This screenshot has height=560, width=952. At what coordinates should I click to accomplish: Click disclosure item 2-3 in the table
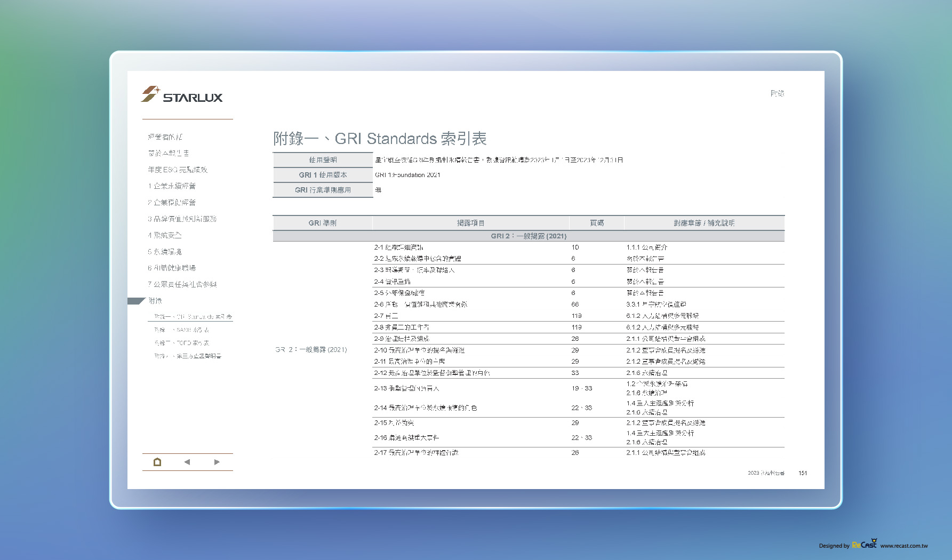(x=414, y=270)
